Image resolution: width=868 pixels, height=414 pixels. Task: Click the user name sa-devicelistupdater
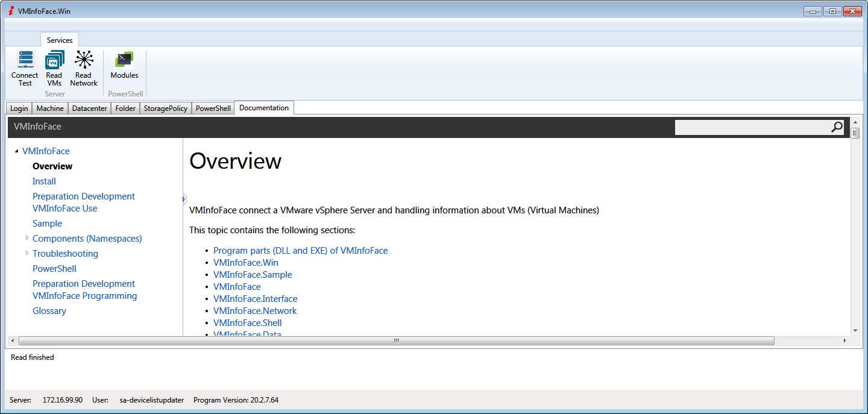click(152, 400)
